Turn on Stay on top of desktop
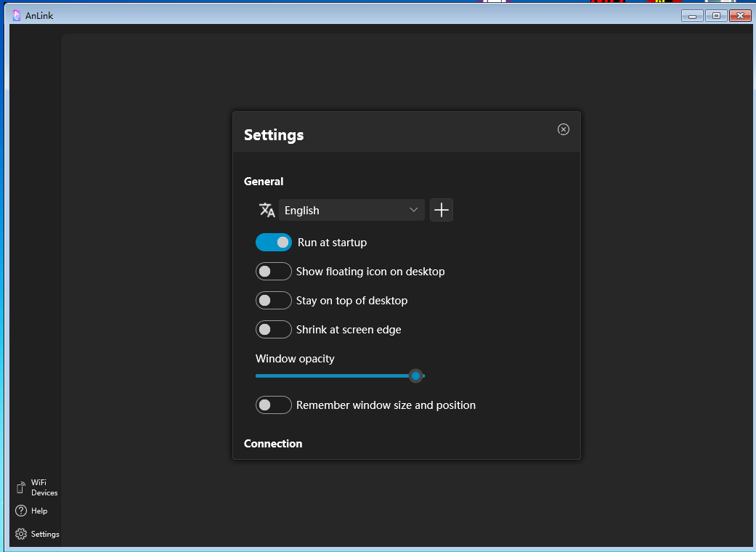Image resolution: width=756 pixels, height=552 pixels. (274, 300)
